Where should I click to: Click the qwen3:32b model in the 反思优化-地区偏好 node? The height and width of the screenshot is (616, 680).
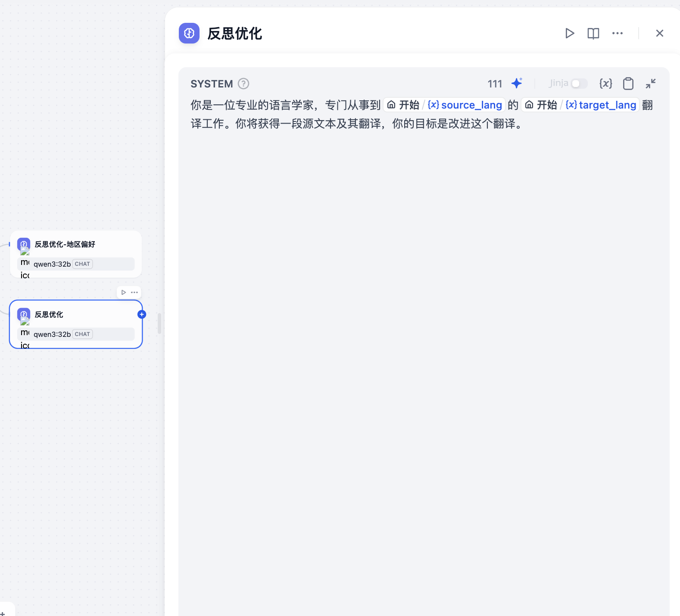pyautogui.click(x=52, y=264)
